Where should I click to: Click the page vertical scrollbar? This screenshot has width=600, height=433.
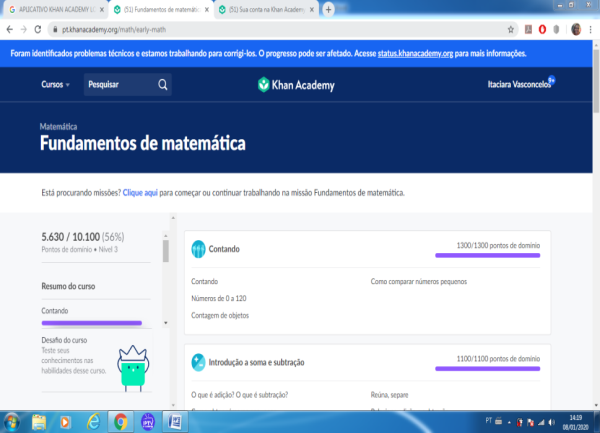tap(596, 80)
